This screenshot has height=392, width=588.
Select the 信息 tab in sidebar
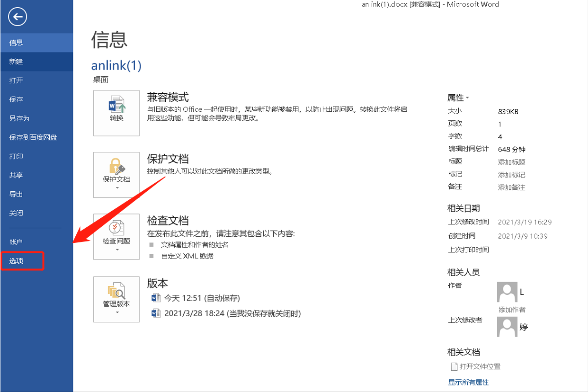[36, 43]
